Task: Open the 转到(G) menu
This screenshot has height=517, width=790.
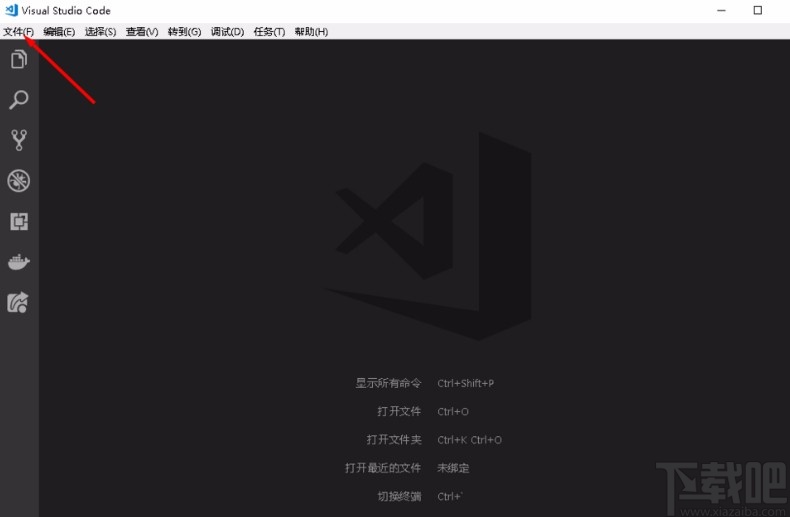Action: click(184, 32)
